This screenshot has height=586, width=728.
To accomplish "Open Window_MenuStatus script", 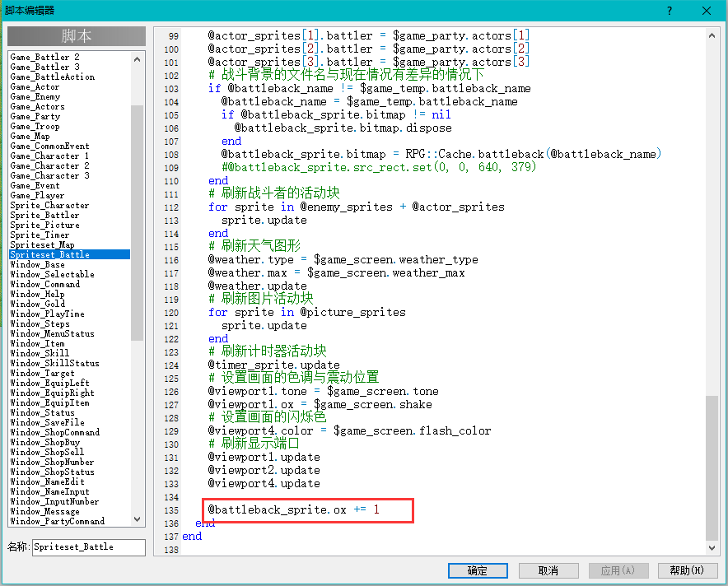I will [x=52, y=333].
